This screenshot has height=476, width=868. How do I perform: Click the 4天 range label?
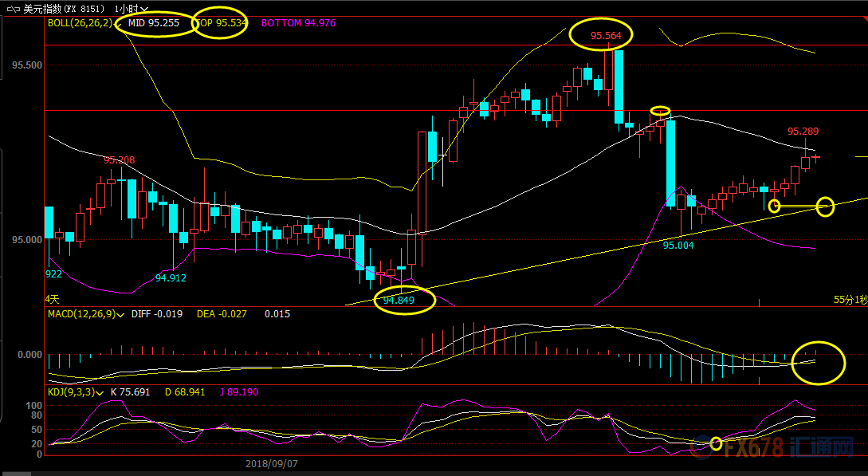52,300
